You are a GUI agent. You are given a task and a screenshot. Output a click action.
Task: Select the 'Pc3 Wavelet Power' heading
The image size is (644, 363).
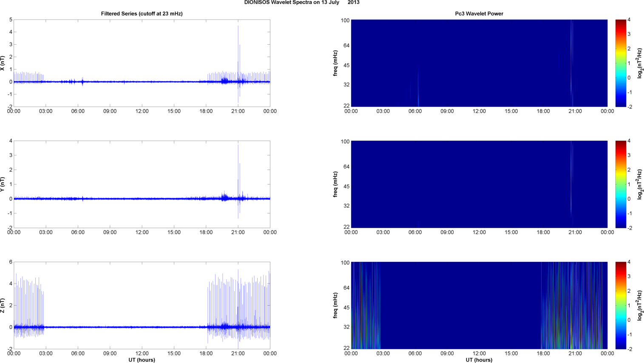[x=479, y=14]
